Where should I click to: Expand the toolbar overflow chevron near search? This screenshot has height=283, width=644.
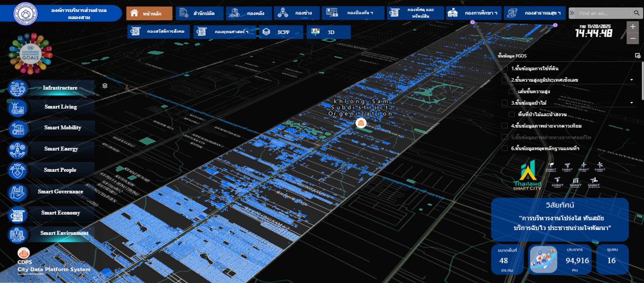click(572, 13)
